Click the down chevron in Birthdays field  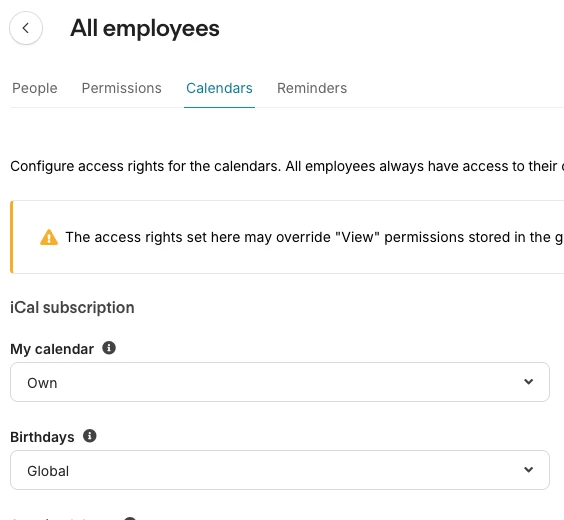(528, 470)
